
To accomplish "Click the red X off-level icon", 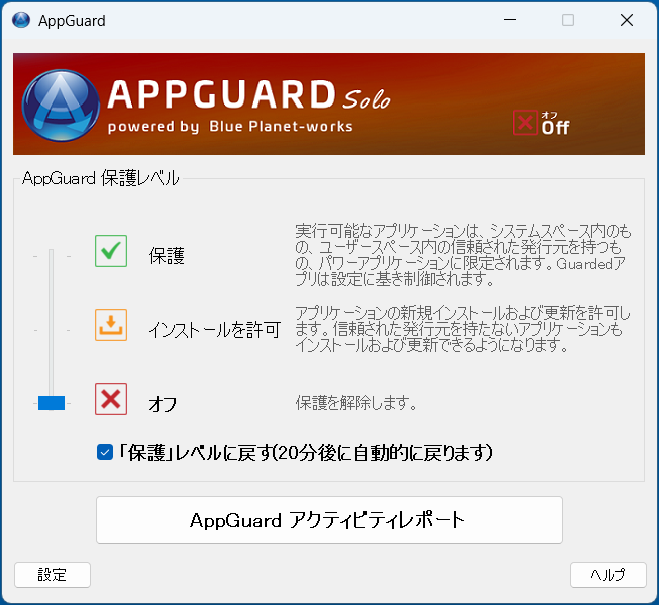I will (111, 399).
